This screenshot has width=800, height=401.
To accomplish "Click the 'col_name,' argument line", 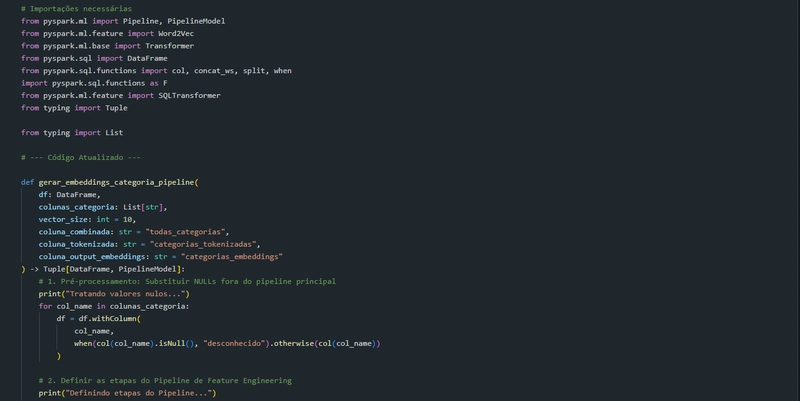I will (x=94, y=331).
